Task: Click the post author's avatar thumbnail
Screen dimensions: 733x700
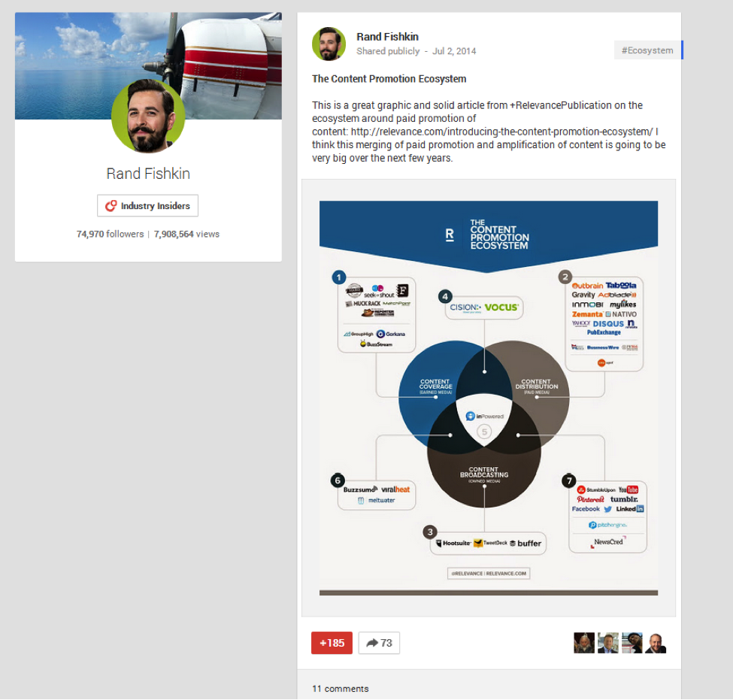Action: pyautogui.click(x=329, y=43)
